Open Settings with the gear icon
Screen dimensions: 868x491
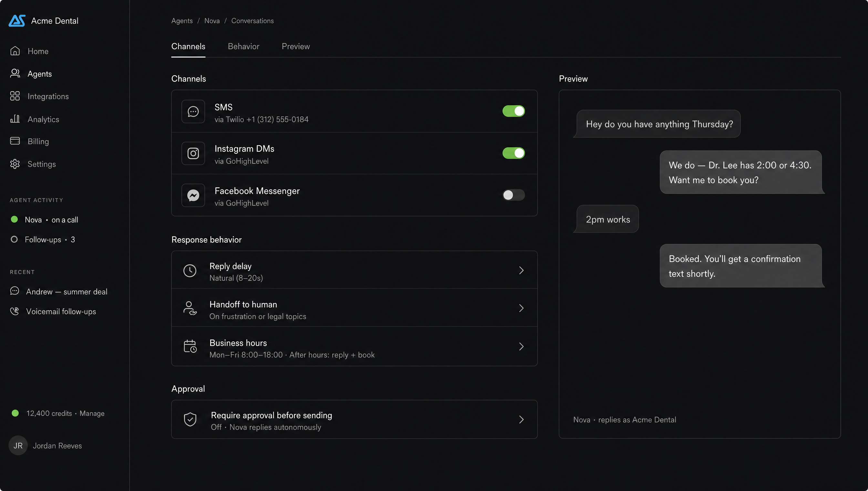click(15, 164)
